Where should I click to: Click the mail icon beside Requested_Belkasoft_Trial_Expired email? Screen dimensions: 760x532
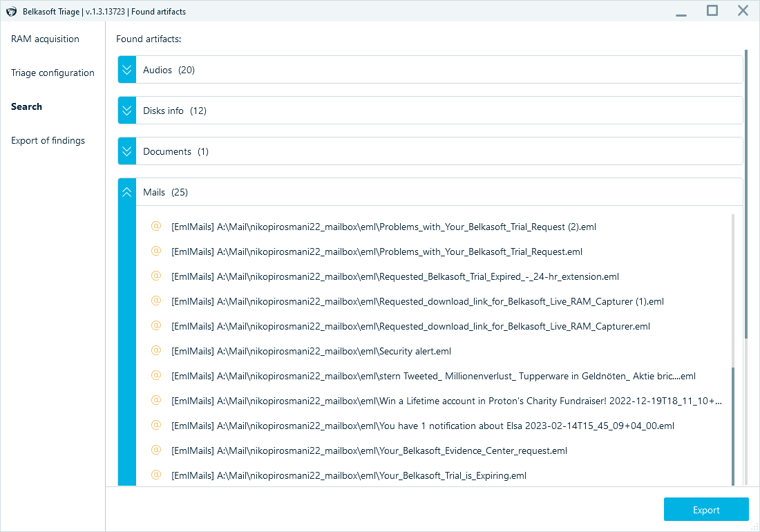[x=156, y=276]
